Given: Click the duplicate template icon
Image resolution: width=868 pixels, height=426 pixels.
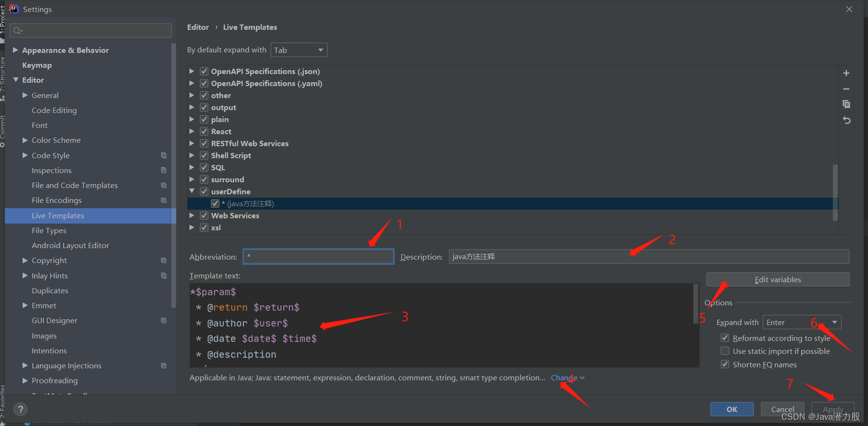Looking at the screenshot, I should pos(846,104).
